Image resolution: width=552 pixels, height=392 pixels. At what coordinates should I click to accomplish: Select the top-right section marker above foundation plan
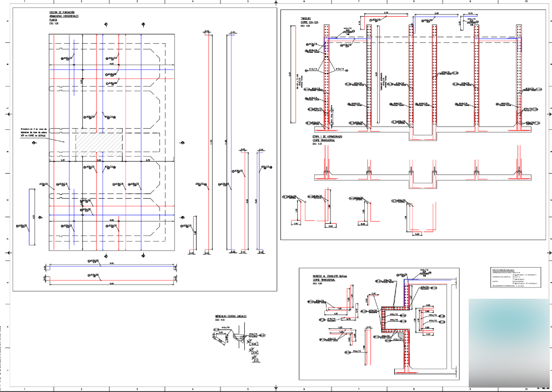[x=143, y=24]
